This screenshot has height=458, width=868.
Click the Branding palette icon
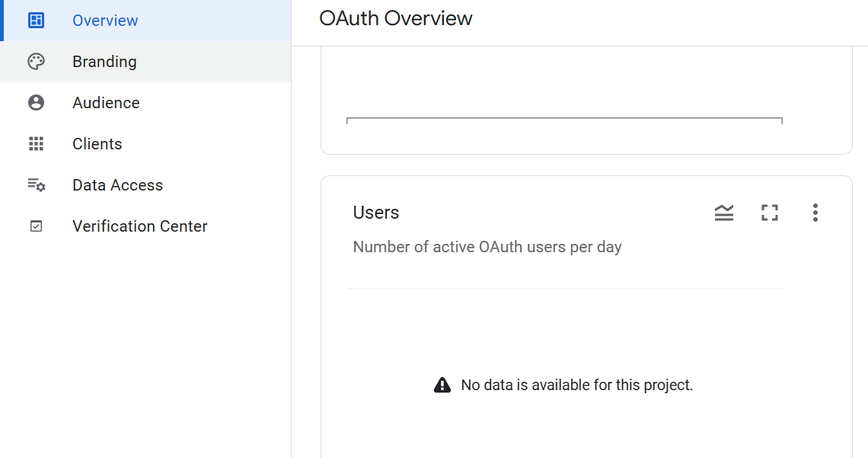(x=36, y=62)
